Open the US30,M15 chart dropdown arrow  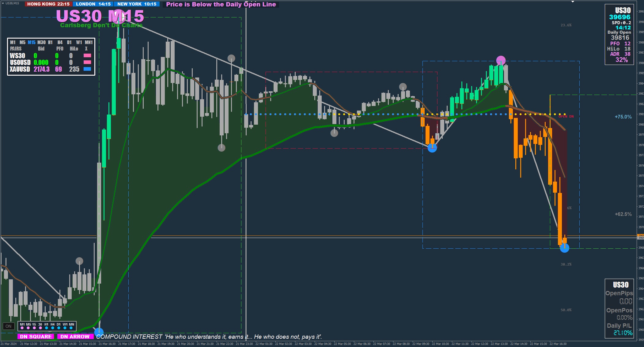(x=3, y=3)
